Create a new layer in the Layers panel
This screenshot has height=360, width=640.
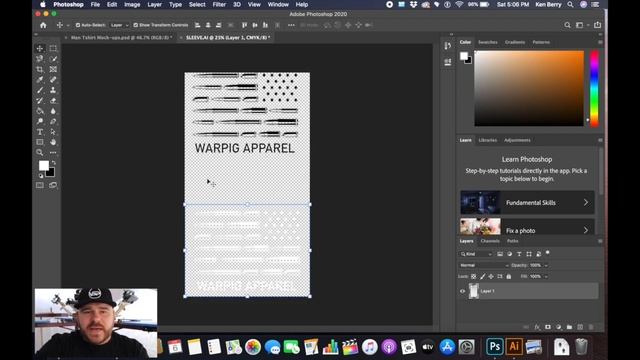coord(580,327)
